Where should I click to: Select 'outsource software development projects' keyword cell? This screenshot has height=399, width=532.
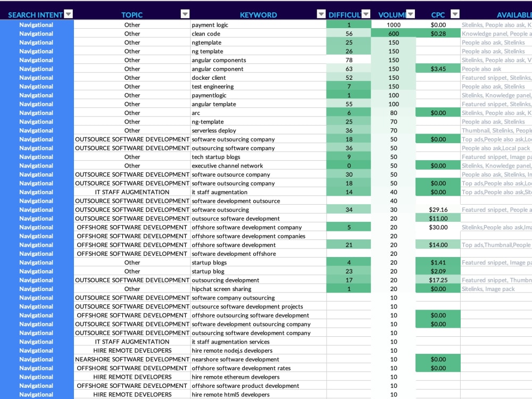pos(258,307)
